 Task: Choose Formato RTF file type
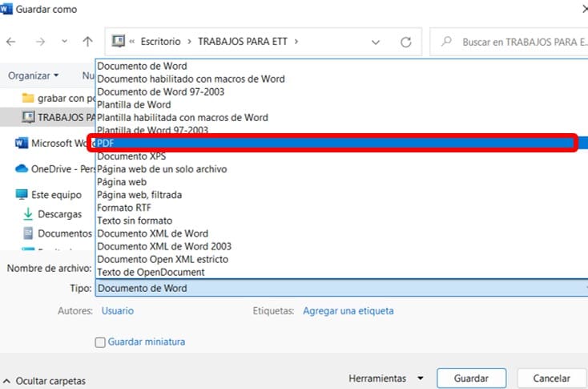124,208
